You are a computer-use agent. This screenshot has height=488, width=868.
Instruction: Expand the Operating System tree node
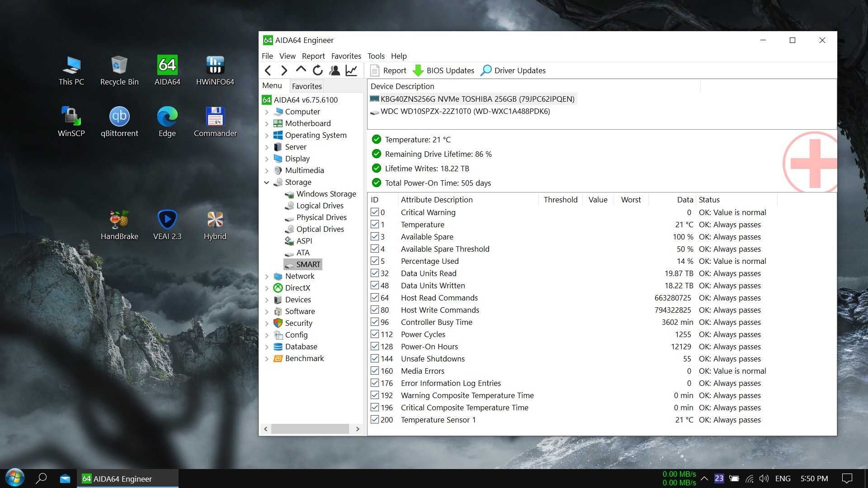[267, 135]
